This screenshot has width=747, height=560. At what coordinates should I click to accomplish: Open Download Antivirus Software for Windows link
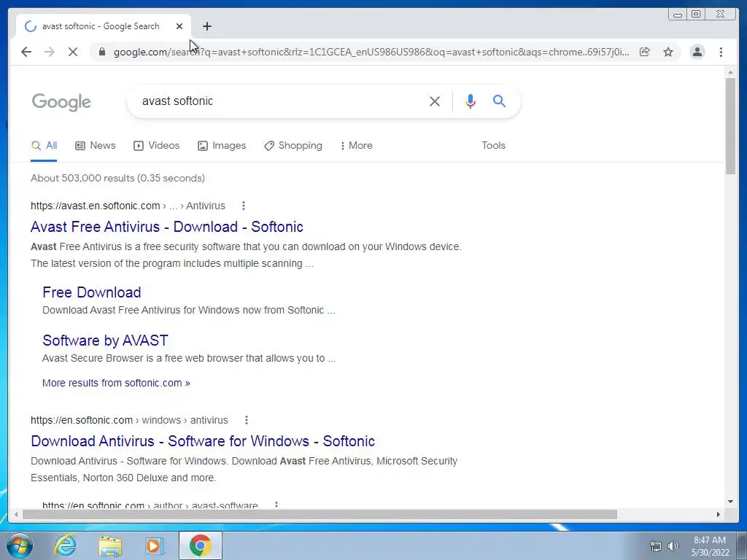point(203,441)
